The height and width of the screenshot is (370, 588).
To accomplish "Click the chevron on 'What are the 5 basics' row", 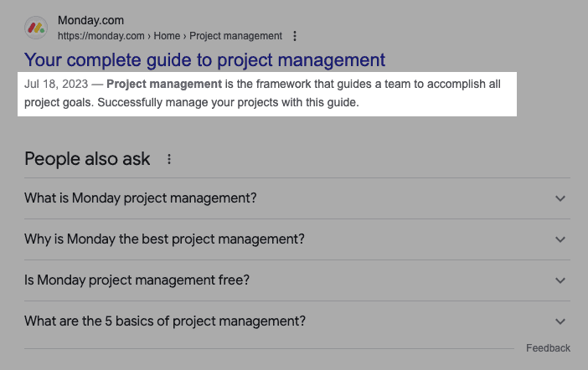I will coord(560,321).
